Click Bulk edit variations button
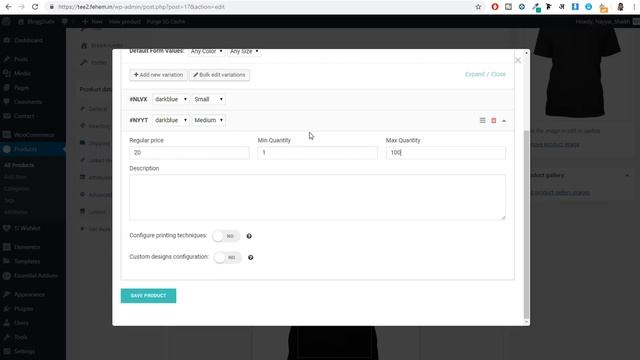Screen dimensions: 640x360 219,75
